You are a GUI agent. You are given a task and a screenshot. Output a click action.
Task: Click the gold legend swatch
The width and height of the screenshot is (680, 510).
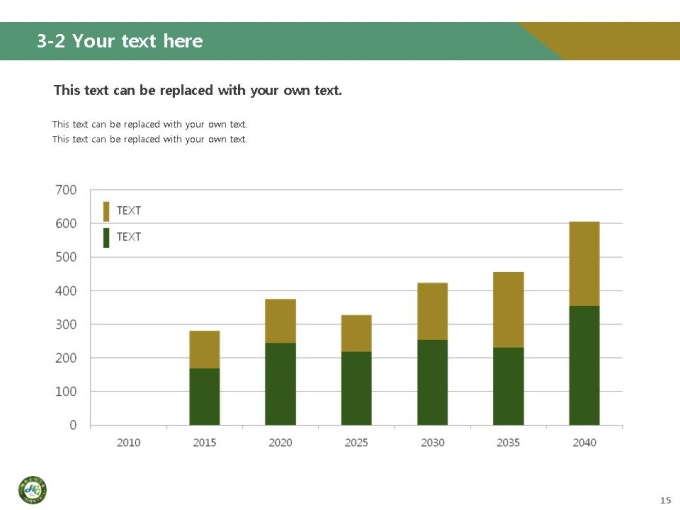106,212
